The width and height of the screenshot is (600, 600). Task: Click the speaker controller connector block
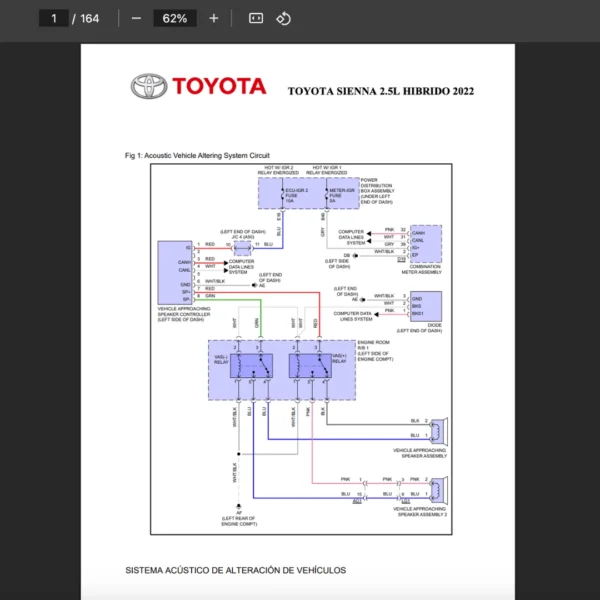[176, 272]
